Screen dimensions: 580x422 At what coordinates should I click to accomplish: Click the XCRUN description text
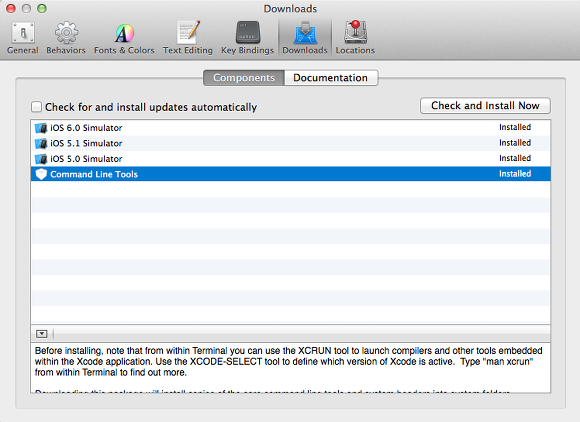289,361
